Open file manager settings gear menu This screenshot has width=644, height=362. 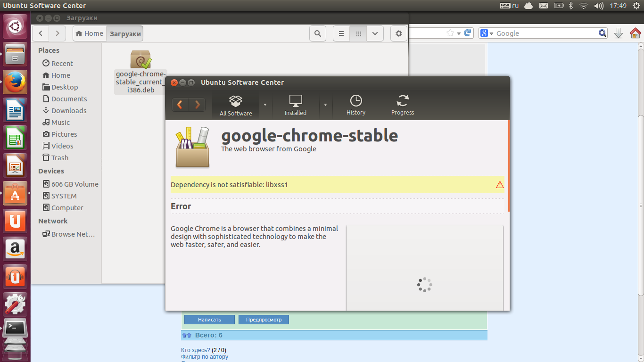pos(399,33)
